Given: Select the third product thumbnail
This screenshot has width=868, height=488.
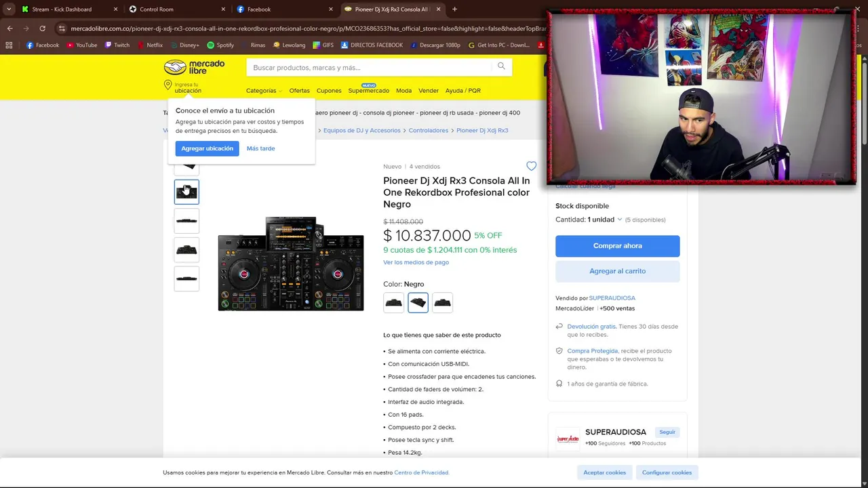Looking at the screenshot, I should point(186,221).
